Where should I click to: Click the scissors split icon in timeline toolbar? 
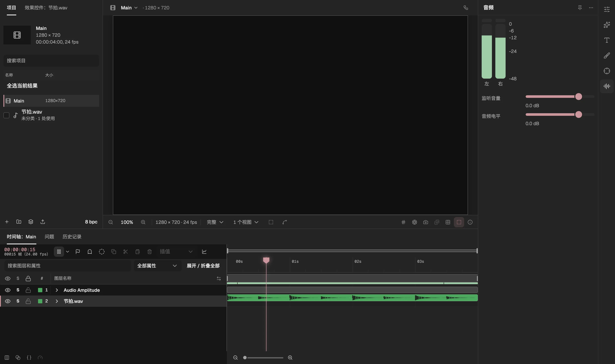126,252
